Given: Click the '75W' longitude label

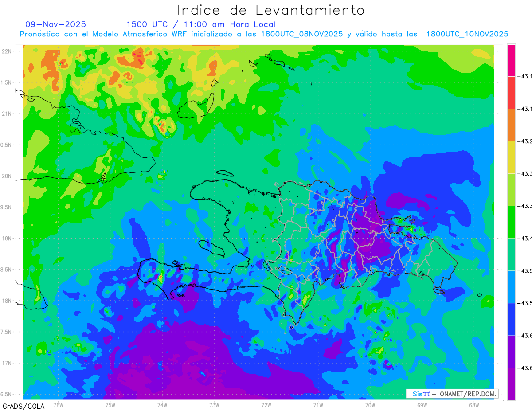Looking at the screenshot, I should 110,405.
